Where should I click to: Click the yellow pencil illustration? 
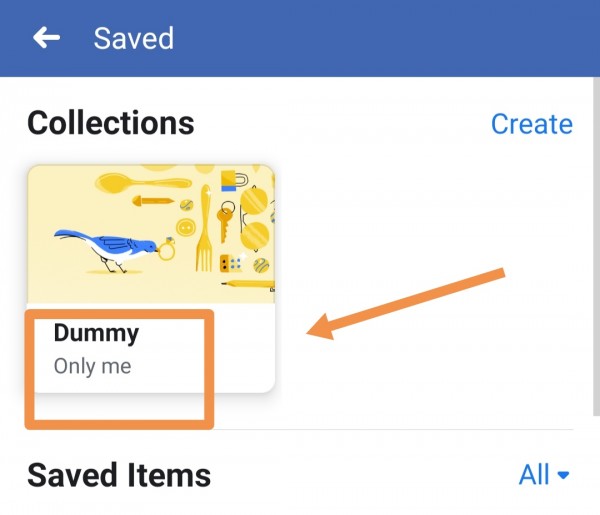(245, 285)
